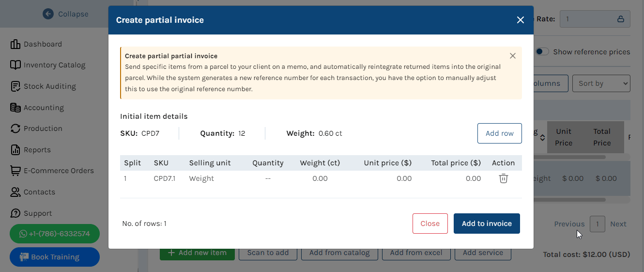Click the WhatsApp phone number button

[x=55, y=234]
